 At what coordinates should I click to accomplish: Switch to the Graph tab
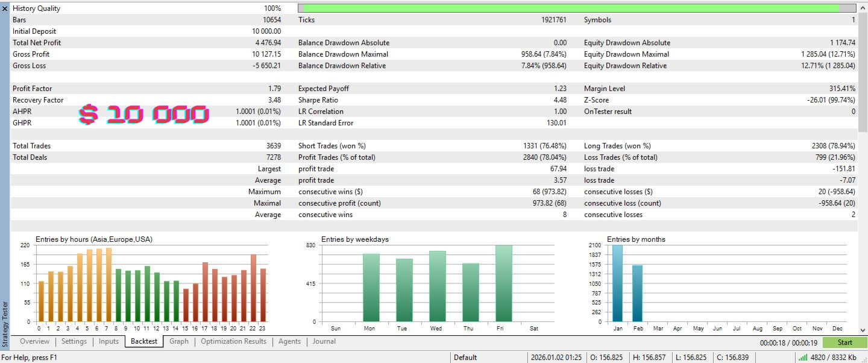tap(179, 341)
